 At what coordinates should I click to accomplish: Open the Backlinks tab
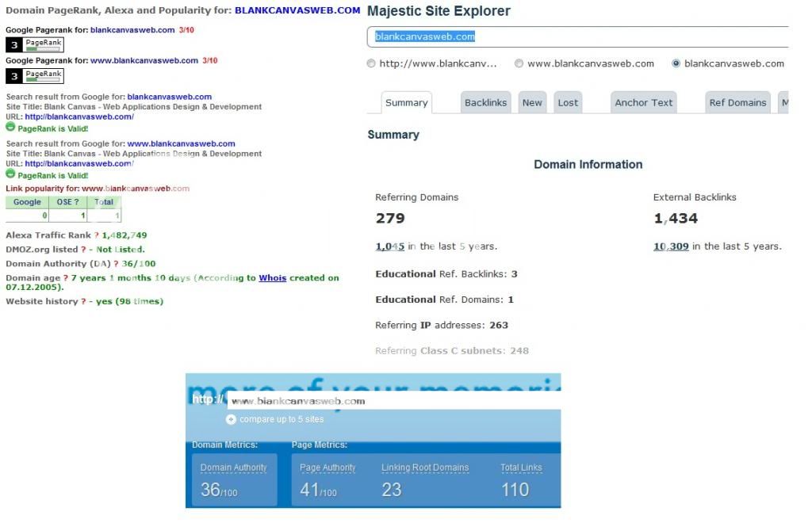click(486, 102)
